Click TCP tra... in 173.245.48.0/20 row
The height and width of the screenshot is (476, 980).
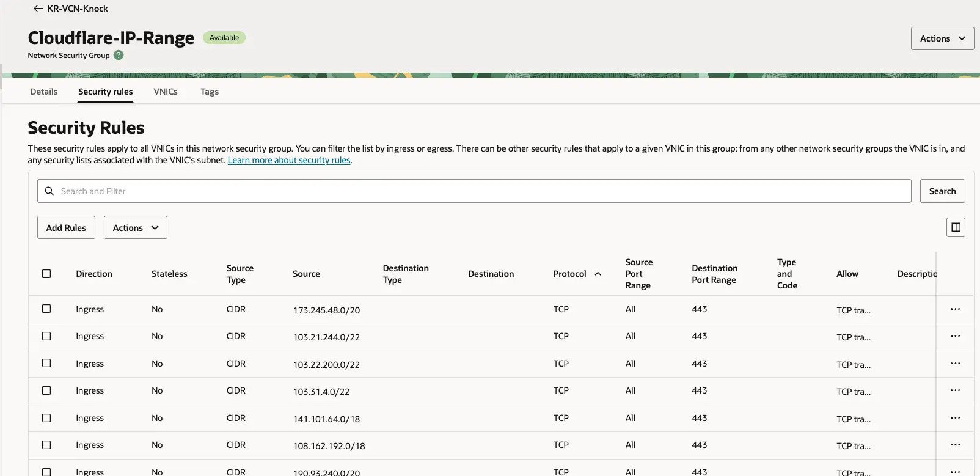coord(853,310)
